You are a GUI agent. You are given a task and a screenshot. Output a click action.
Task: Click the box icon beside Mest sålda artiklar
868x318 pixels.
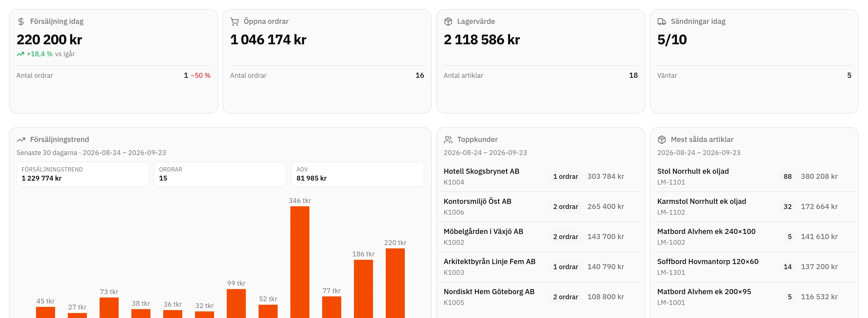(662, 139)
